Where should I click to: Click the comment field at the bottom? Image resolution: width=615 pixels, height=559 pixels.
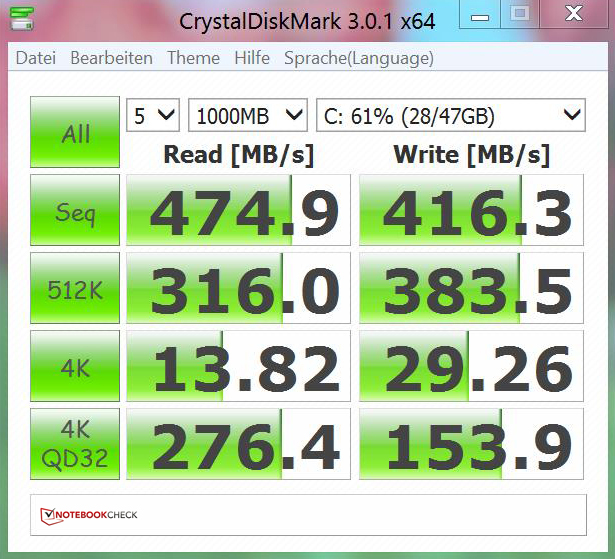pyautogui.click(x=309, y=515)
